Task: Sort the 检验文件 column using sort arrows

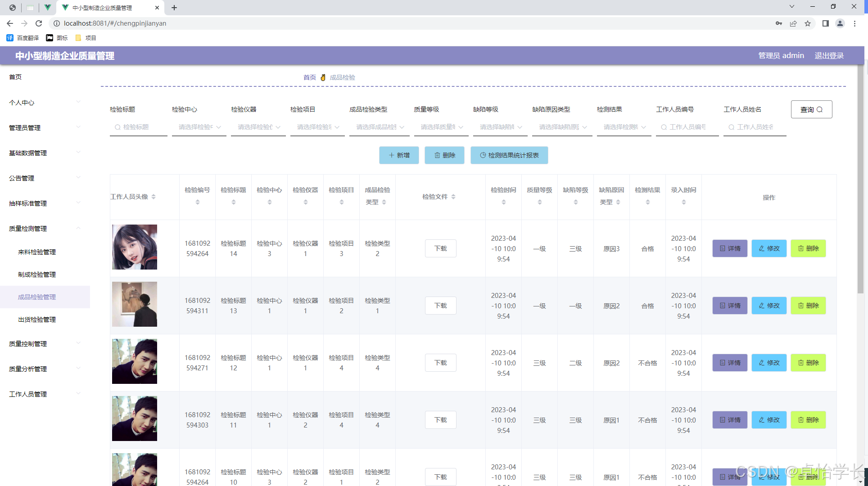Action: click(x=453, y=197)
